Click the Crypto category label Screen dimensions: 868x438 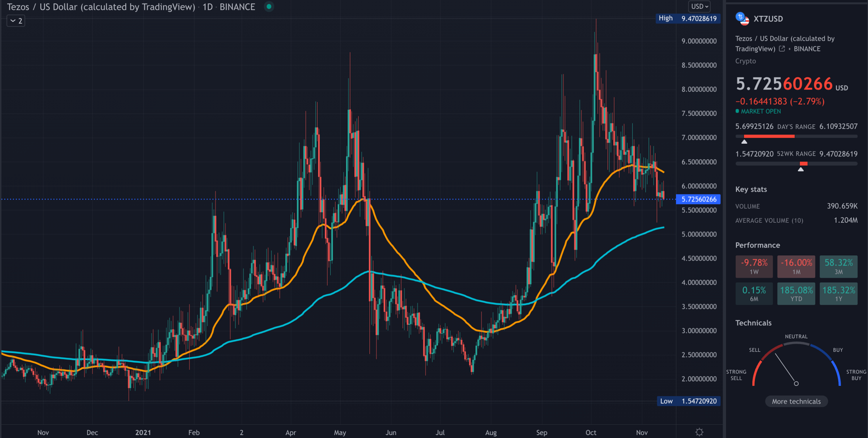pyautogui.click(x=746, y=61)
